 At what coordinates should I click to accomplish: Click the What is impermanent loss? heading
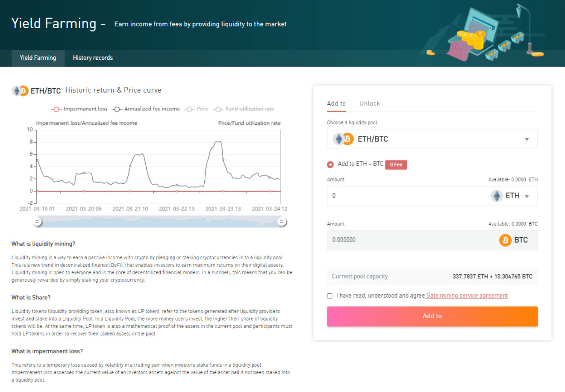[47, 351]
